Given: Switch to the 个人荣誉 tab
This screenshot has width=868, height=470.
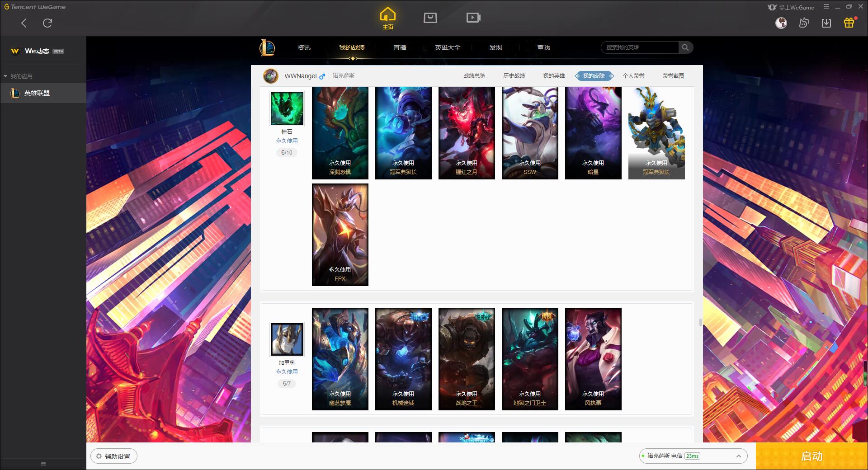Looking at the screenshot, I should (x=633, y=76).
